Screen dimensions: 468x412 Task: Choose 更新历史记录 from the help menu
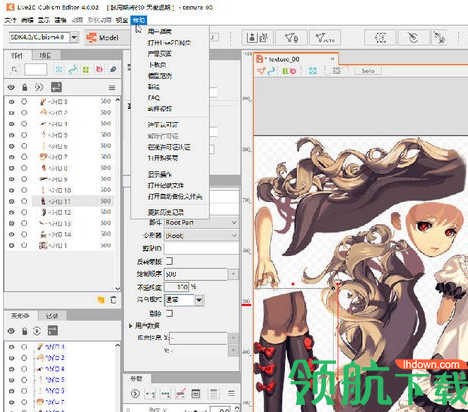coord(166,212)
